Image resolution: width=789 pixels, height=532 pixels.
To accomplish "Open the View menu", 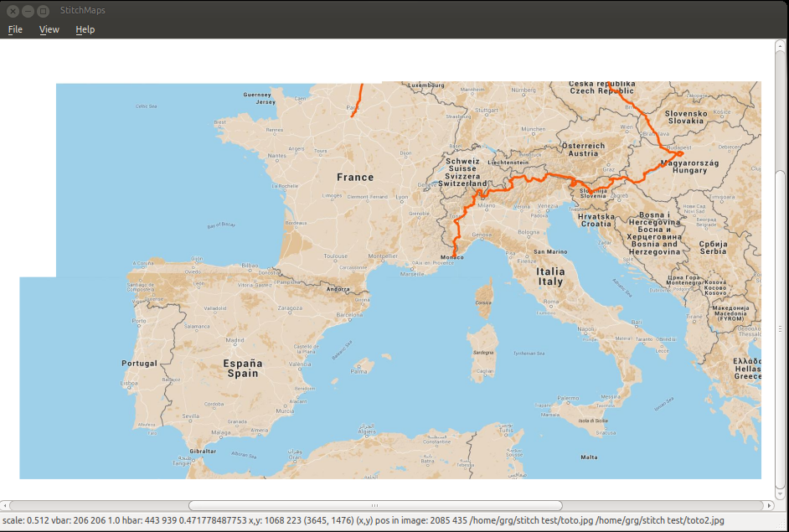I will click(x=49, y=29).
